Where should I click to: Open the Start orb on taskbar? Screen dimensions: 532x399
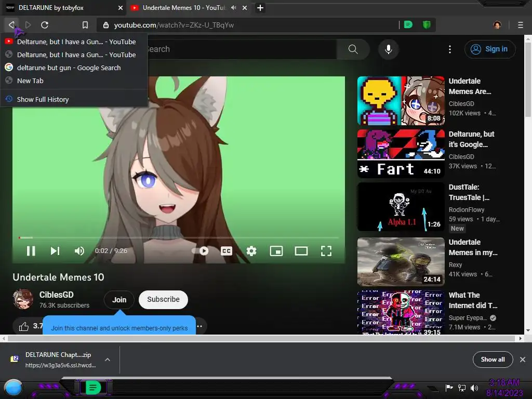(x=14, y=388)
